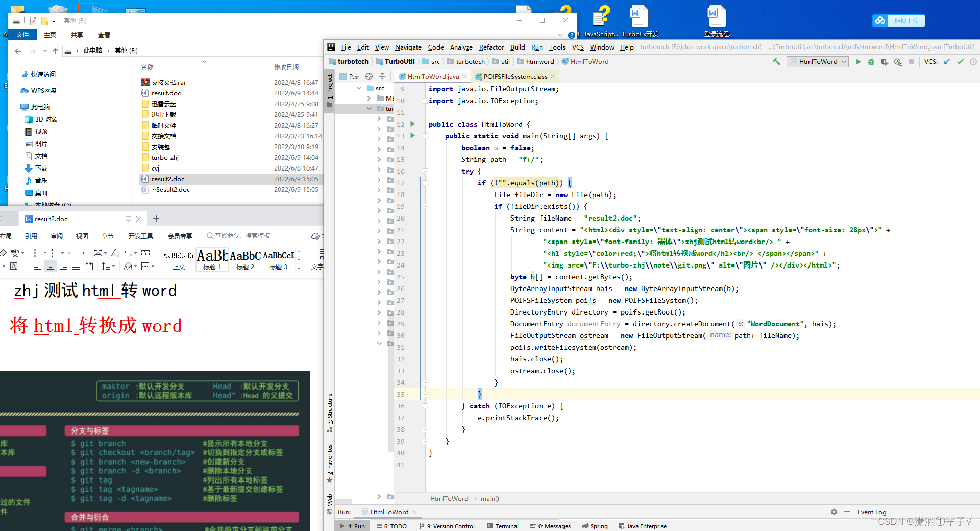The width and height of the screenshot is (980, 531).
Task: Click the Build project hammer icon in IntelliJ
Action: [776, 62]
